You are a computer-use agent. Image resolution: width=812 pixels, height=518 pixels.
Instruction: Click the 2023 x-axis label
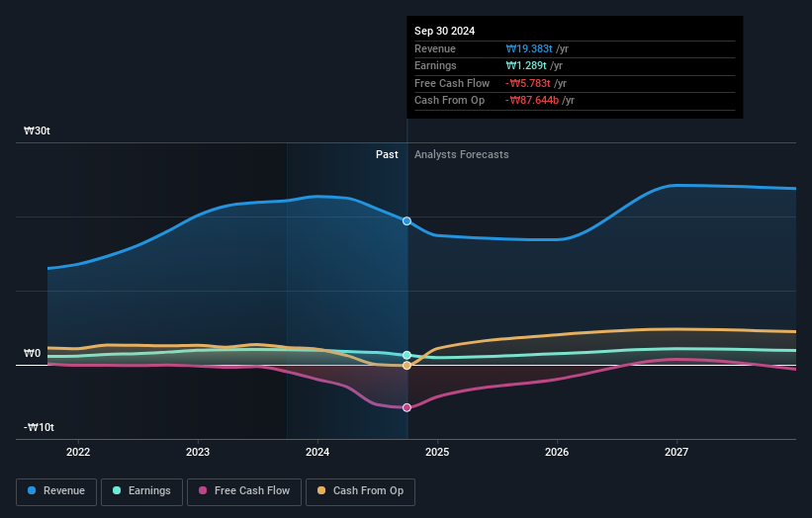198,453
